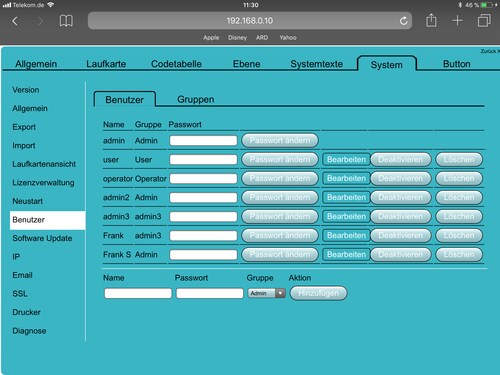Click Passwort ändern for Frank S
Viewport: 500px width, 375px height.
click(x=280, y=255)
